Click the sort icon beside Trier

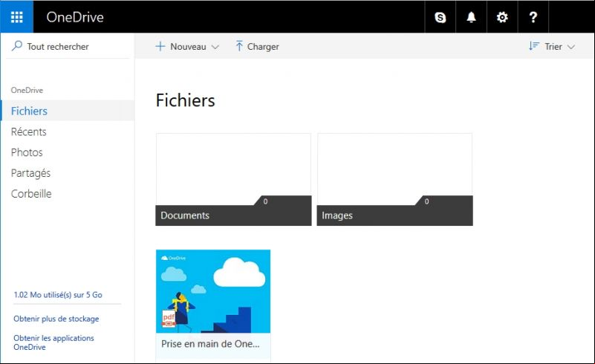click(534, 46)
